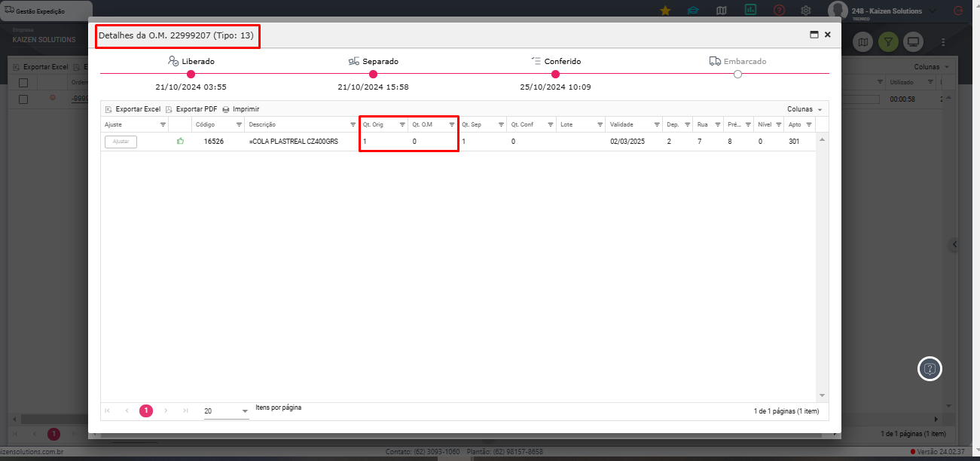Open filter on Dep. column
Image resolution: width=980 pixels, height=461 pixels.
[x=687, y=124]
